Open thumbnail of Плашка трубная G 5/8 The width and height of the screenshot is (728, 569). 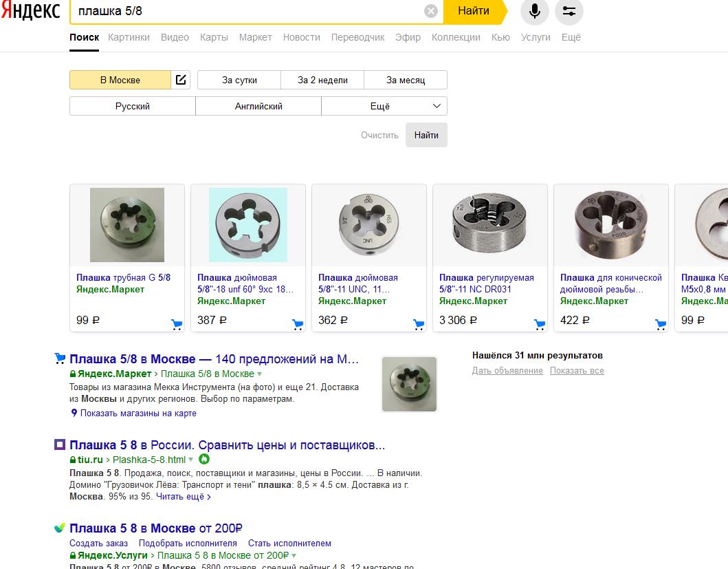(127, 225)
